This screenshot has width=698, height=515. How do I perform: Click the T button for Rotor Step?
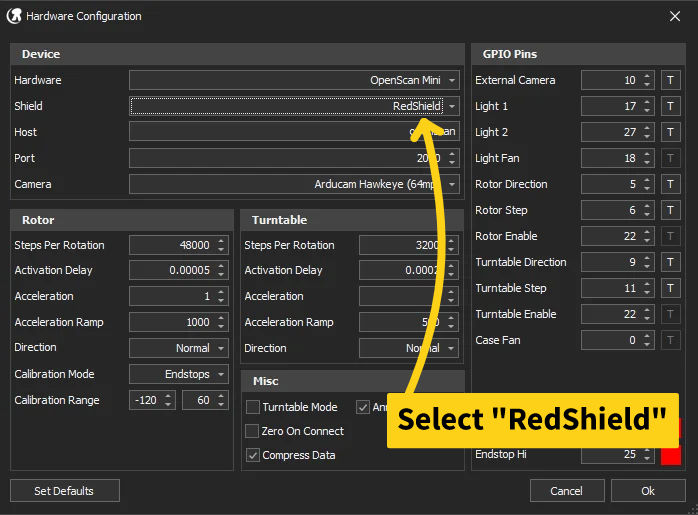[671, 210]
